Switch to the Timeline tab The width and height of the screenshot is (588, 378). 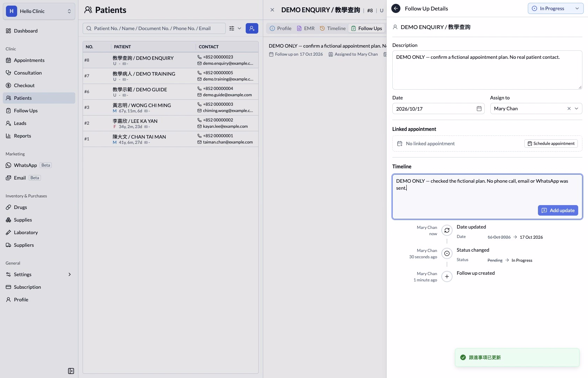coord(332,28)
